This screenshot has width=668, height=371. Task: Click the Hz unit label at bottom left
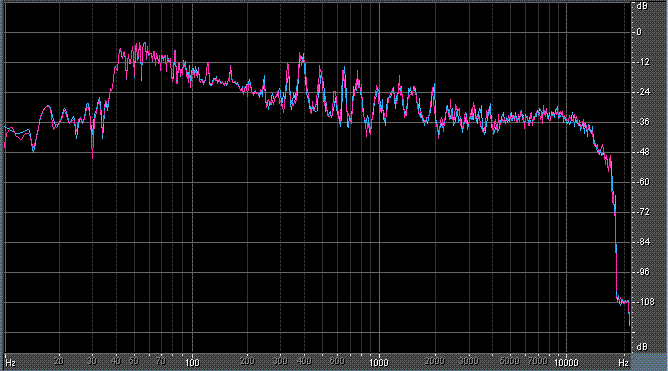(11, 363)
